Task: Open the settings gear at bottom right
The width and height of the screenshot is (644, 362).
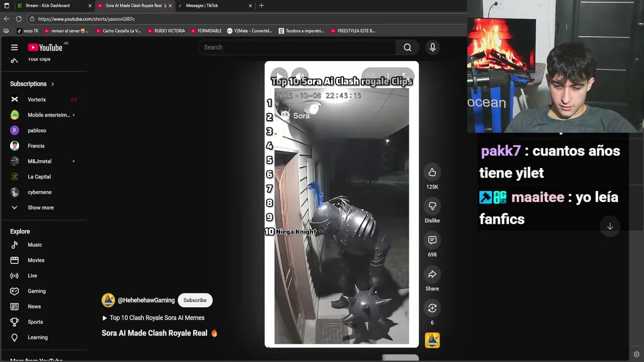Action: [x=636, y=354]
